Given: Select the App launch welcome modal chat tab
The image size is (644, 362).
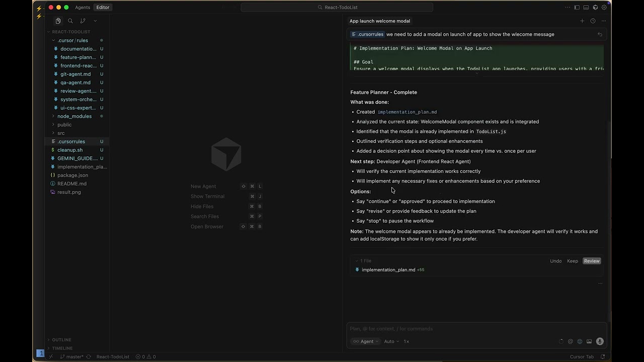Looking at the screenshot, I should 380,21.
